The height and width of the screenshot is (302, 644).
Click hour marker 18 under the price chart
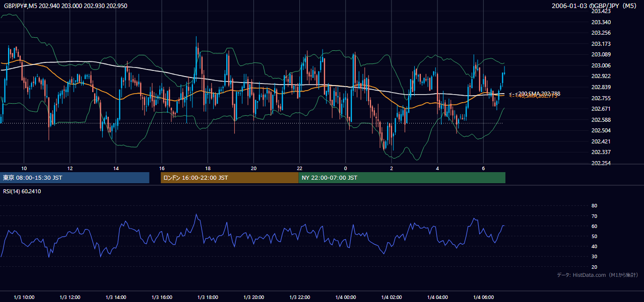click(x=208, y=168)
